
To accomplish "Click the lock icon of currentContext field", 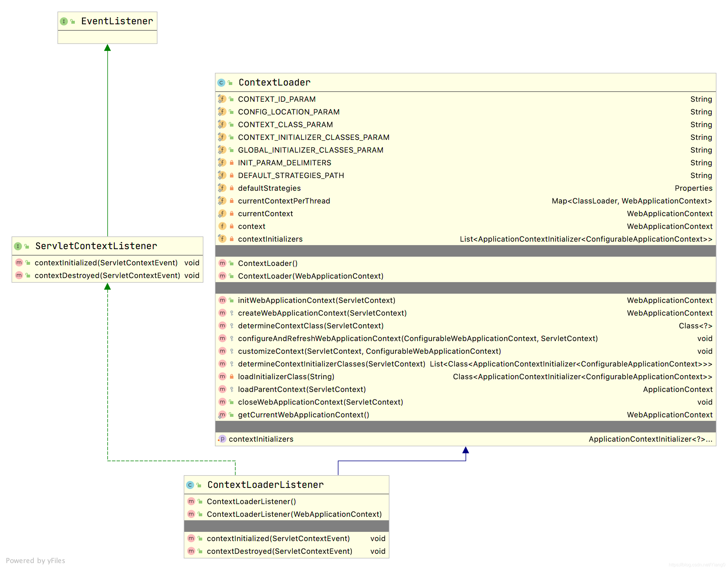I will 231,213.
